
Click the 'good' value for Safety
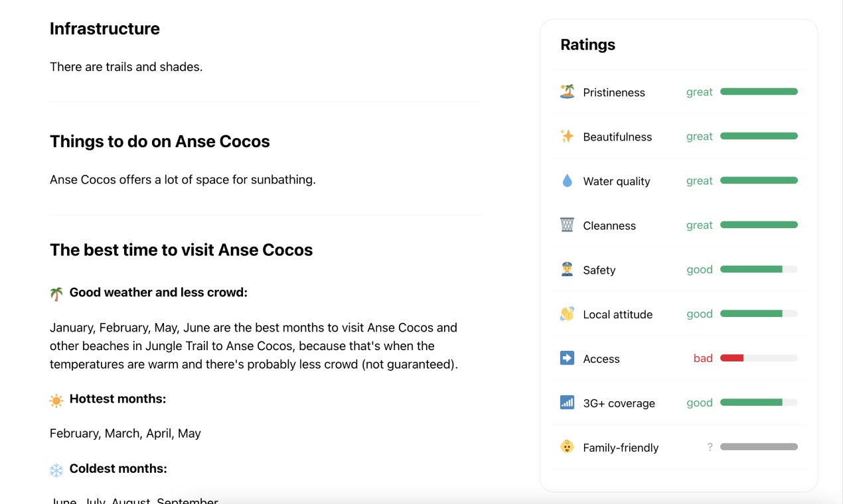(x=700, y=270)
